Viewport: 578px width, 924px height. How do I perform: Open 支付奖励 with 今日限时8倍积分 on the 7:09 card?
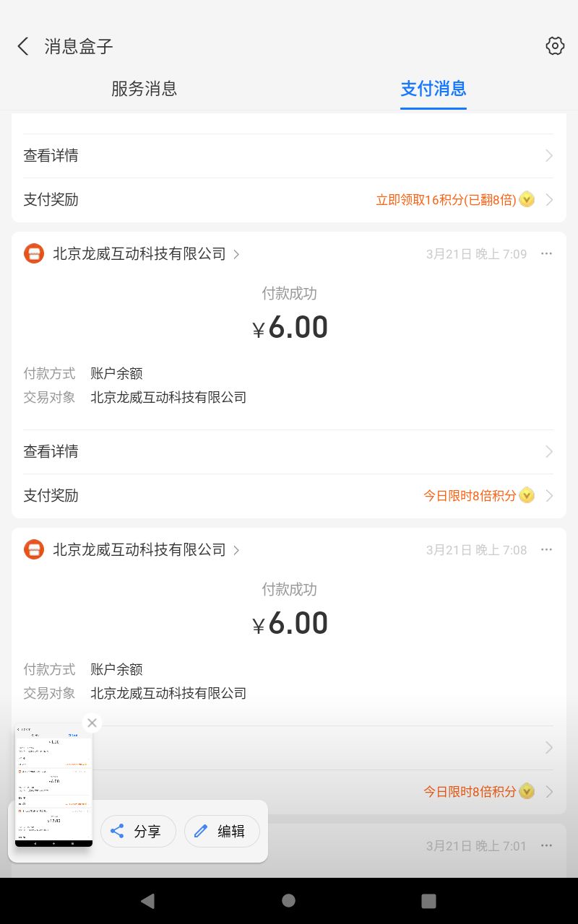click(x=288, y=496)
